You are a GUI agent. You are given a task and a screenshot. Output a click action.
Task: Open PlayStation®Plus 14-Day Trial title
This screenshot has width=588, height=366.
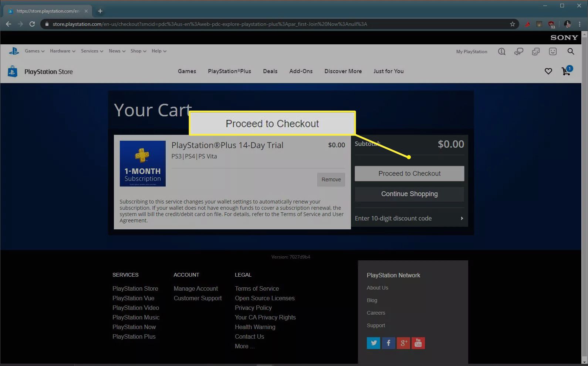pos(227,145)
